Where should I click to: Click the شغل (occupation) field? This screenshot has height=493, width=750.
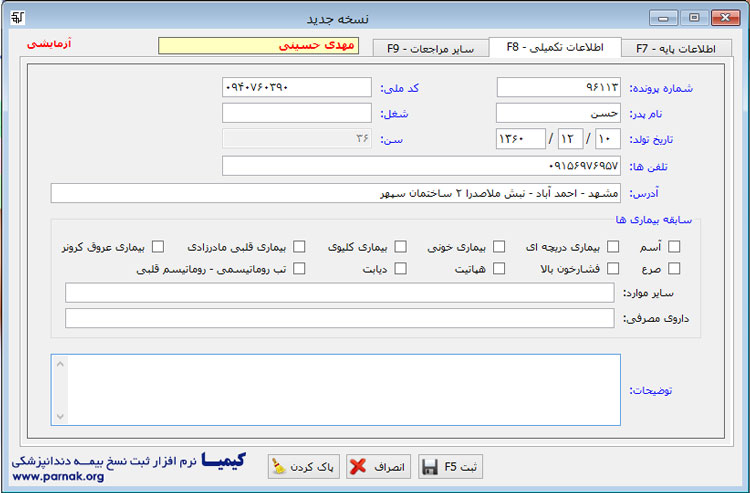296,113
